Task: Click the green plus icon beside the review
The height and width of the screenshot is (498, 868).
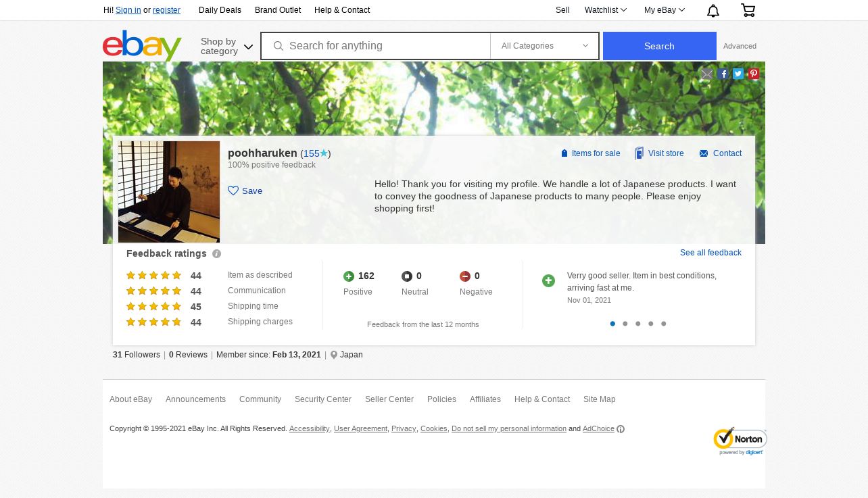Action: click(x=548, y=280)
